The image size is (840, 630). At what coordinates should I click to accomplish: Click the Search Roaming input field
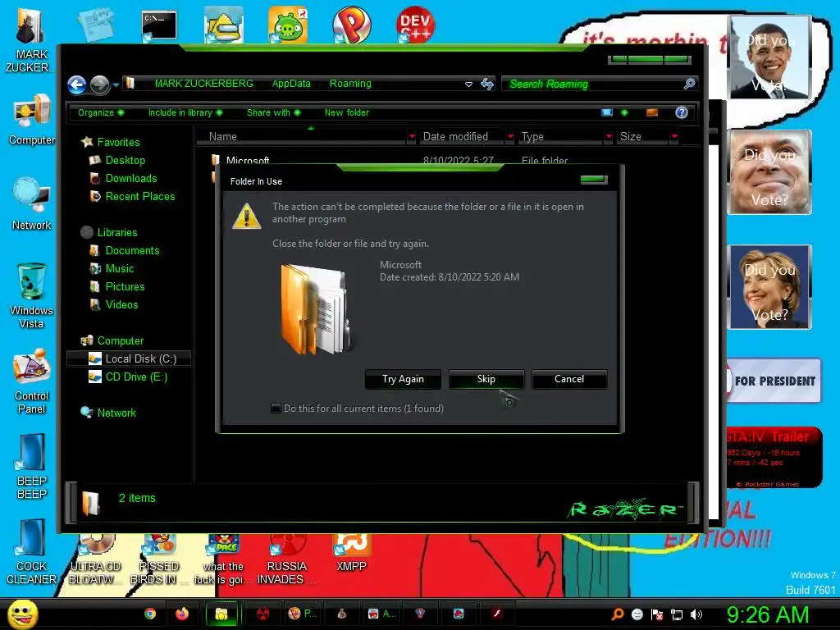(592, 84)
